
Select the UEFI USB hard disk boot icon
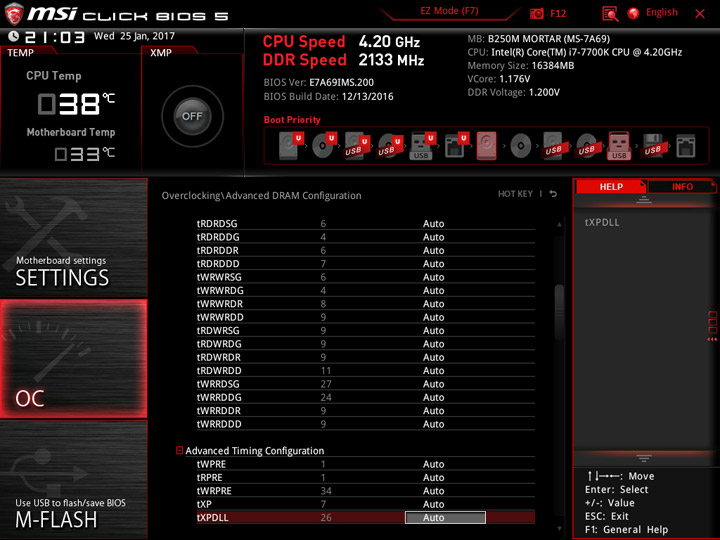[357, 145]
